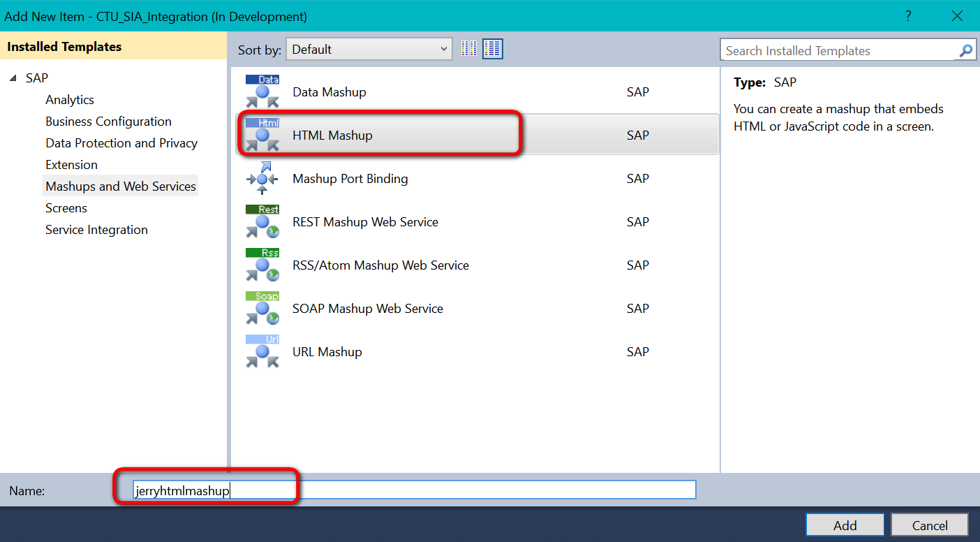980x542 pixels.
Task: Open the Sort by dropdown
Action: [369, 50]
